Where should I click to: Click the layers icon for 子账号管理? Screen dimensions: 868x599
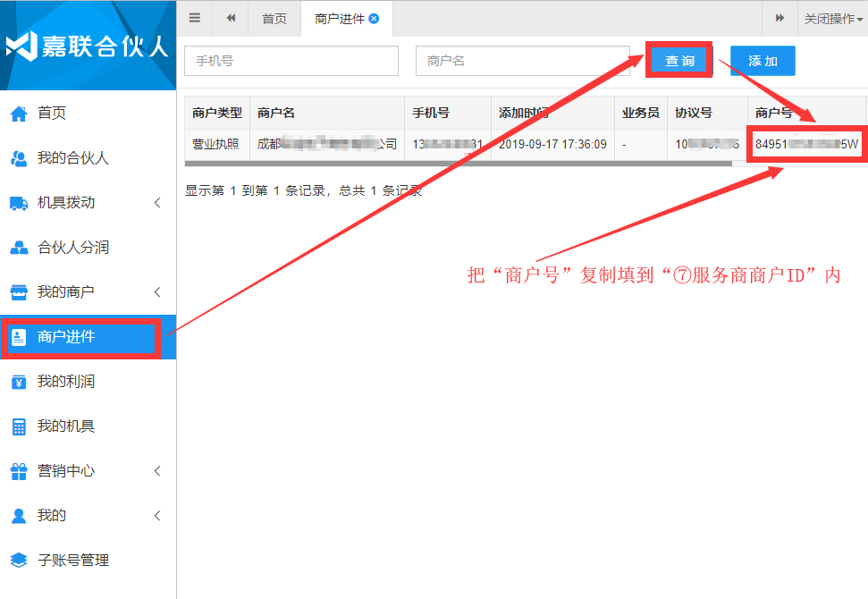[19, 561]
